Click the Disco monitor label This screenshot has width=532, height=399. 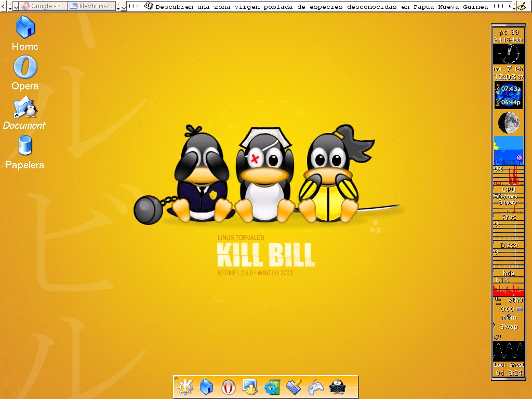point(509,245)
